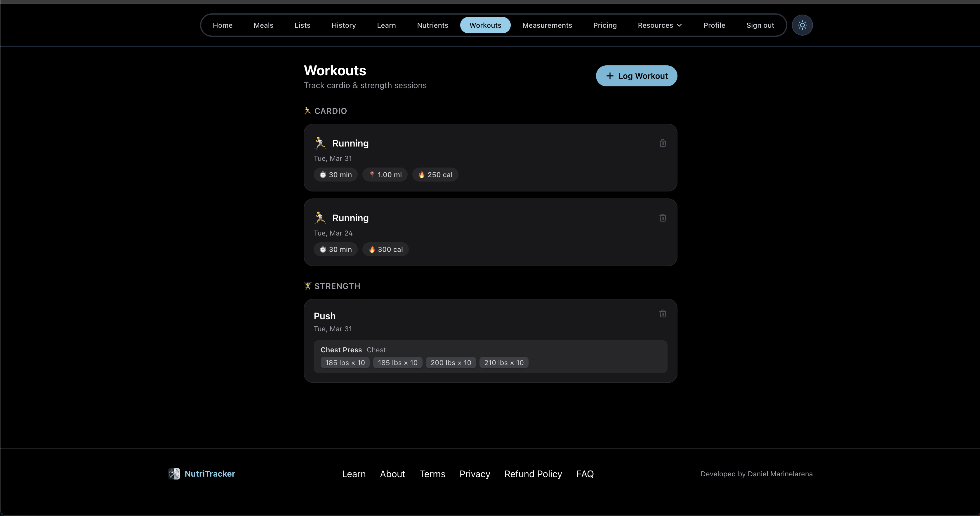
Task: View the Refund Policy
Action: point(533,473)
